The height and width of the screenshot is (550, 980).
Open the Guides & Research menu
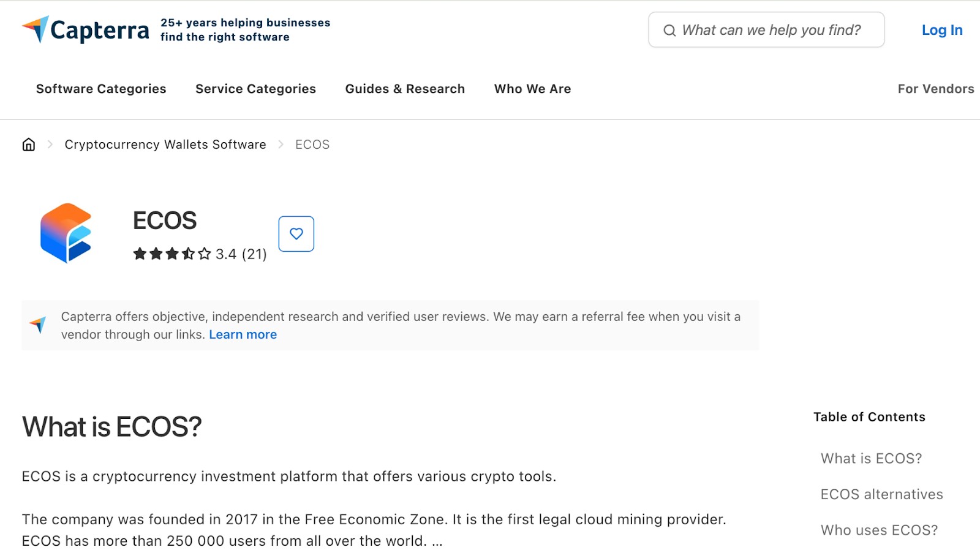[x=405, y=89]
